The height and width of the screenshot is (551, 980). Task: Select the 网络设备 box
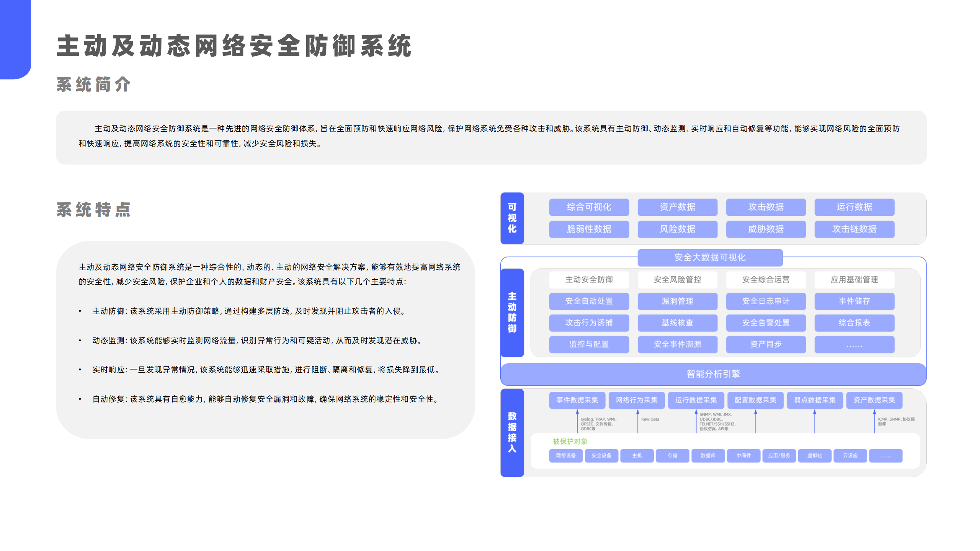566,456
